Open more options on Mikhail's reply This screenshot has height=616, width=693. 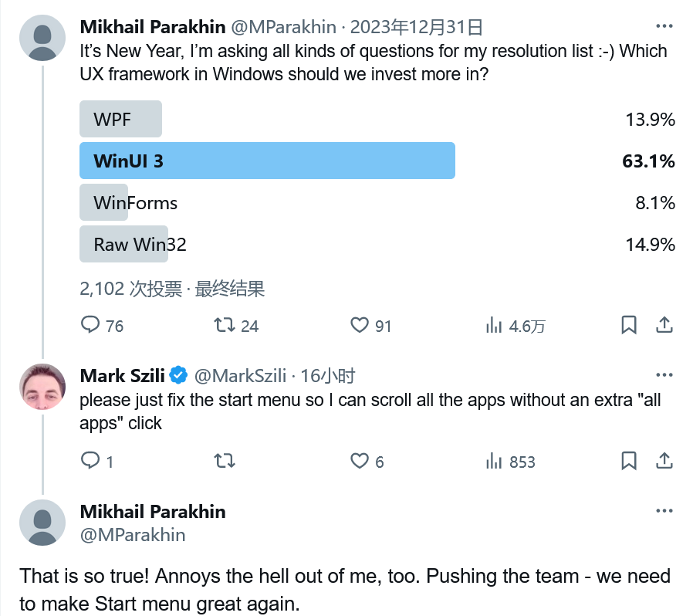click(664, 511)
